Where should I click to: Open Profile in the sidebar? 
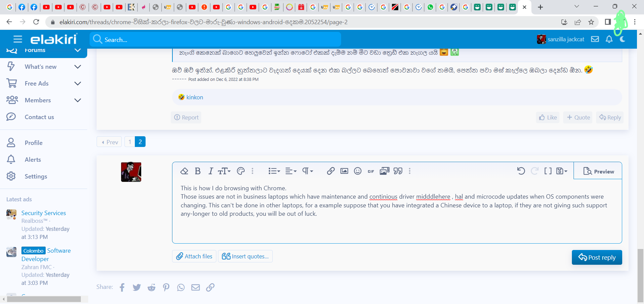(34, 143)
